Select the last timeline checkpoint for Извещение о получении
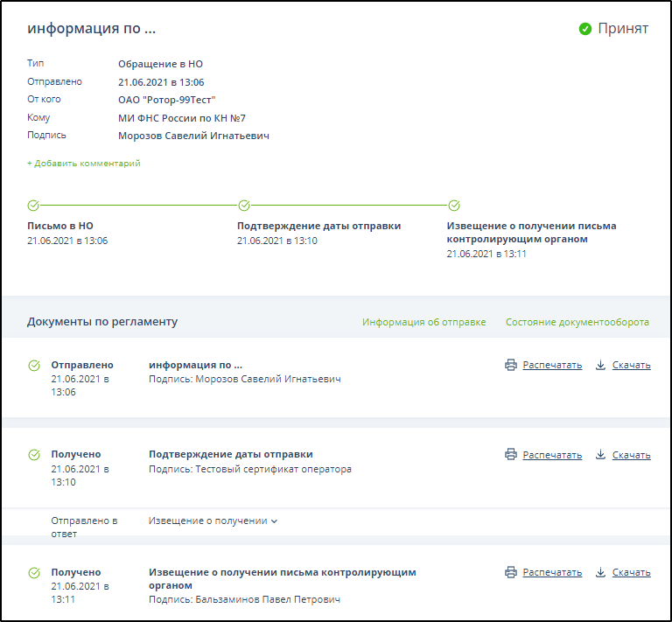Image resolution: width=672 pixels, height=622 pixels. 454,206
